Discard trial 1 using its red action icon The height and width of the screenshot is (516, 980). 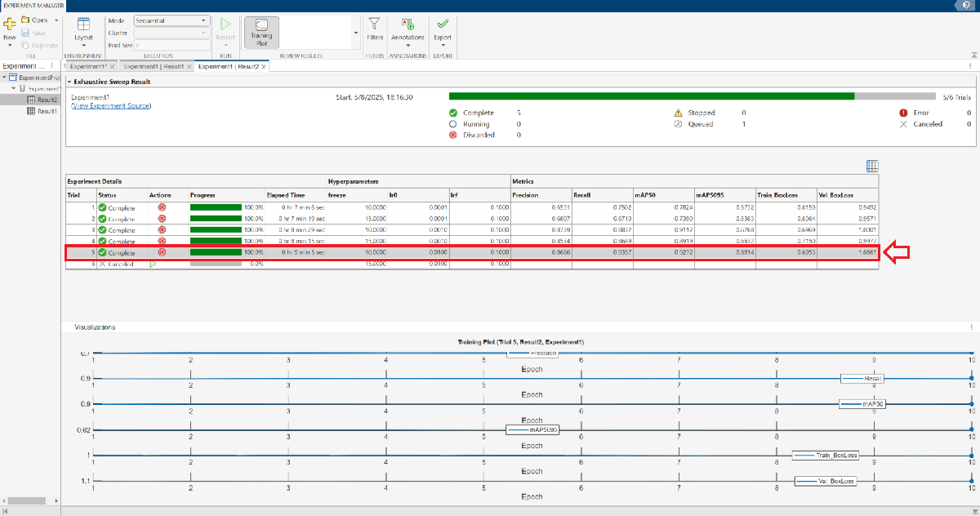coord(162,207)
